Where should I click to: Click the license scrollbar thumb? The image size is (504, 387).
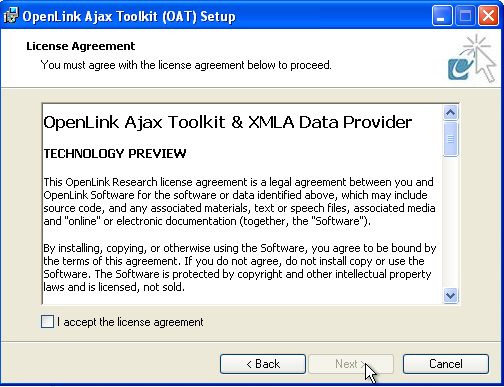450,139
